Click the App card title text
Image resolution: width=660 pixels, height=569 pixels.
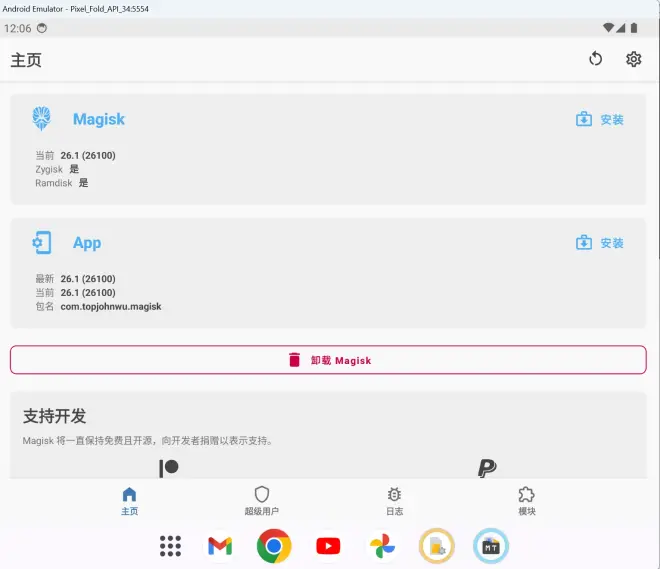(x=87, y=243)
